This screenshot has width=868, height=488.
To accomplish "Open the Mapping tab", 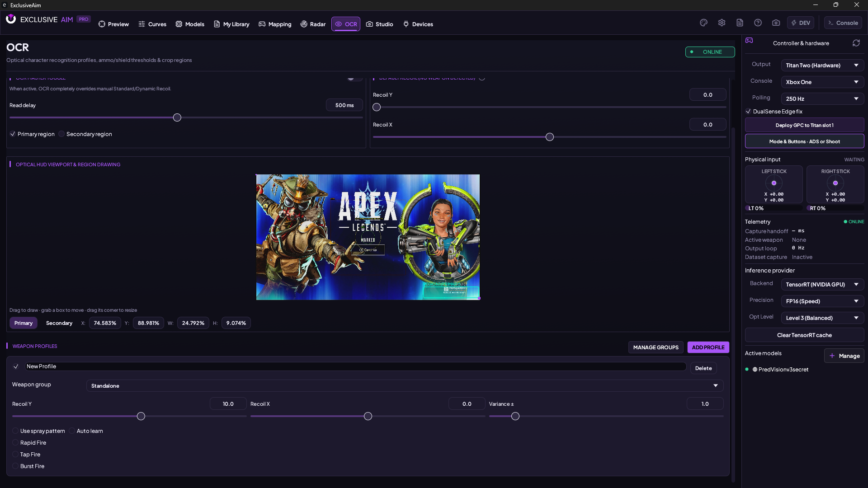I will pyautogui.click(x=275, y=24).
